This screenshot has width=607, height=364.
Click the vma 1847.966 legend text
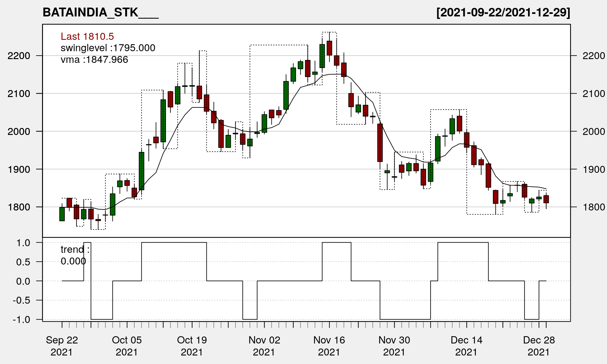(x=94, y=60)
